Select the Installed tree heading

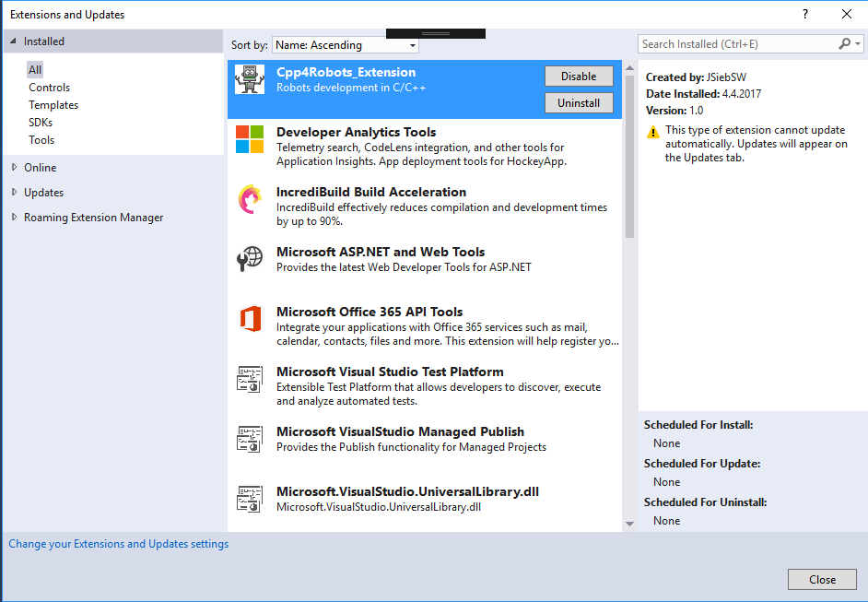[43, 41]
